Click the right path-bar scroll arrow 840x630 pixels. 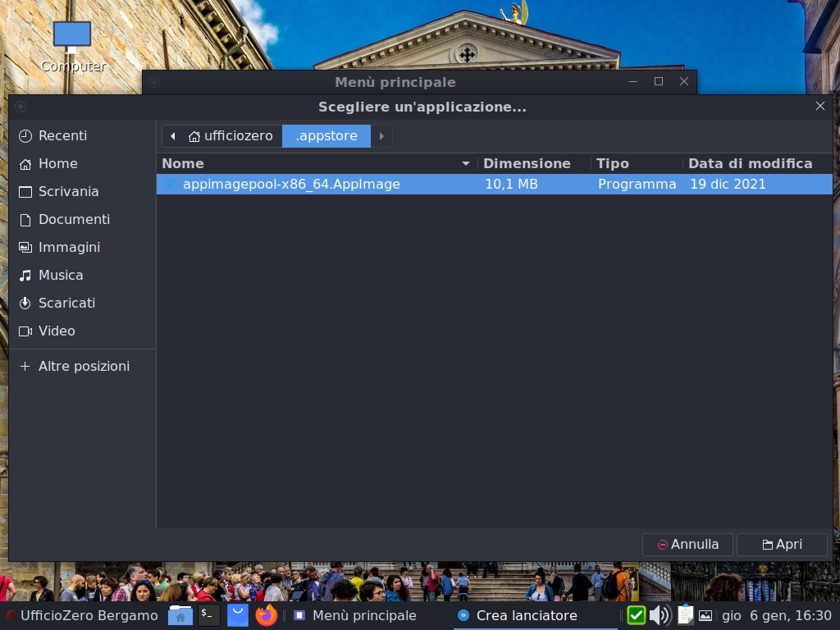[x=381, y=136]
